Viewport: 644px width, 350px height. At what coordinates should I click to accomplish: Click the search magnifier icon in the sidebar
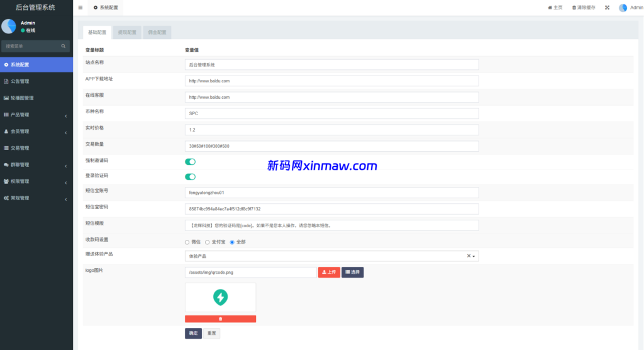click(x=64, y=46)
